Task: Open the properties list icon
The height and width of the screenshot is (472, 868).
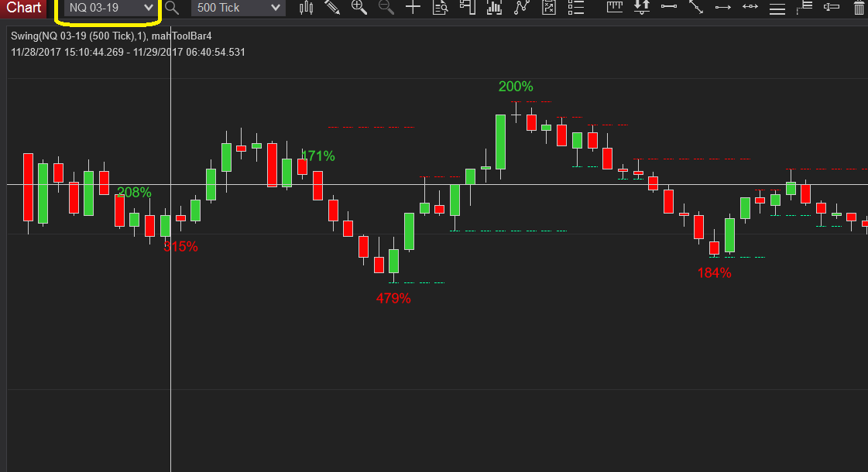Action: (x=576, y=7)
